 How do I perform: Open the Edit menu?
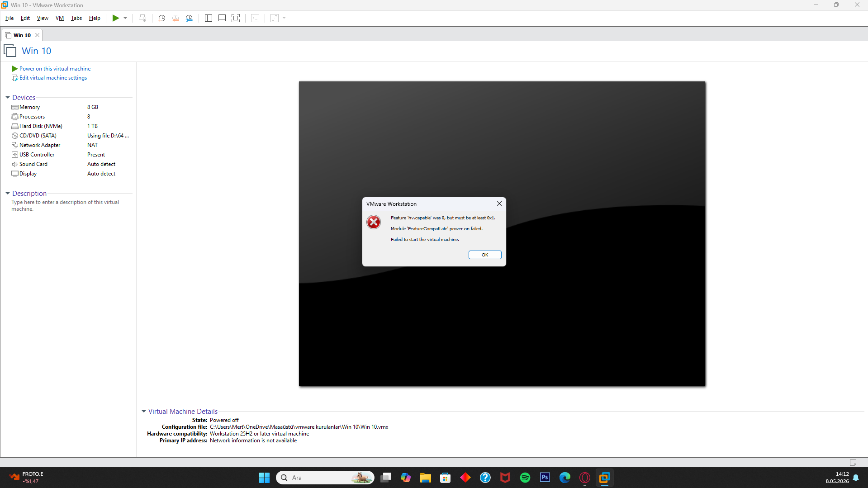pos(25,18)
